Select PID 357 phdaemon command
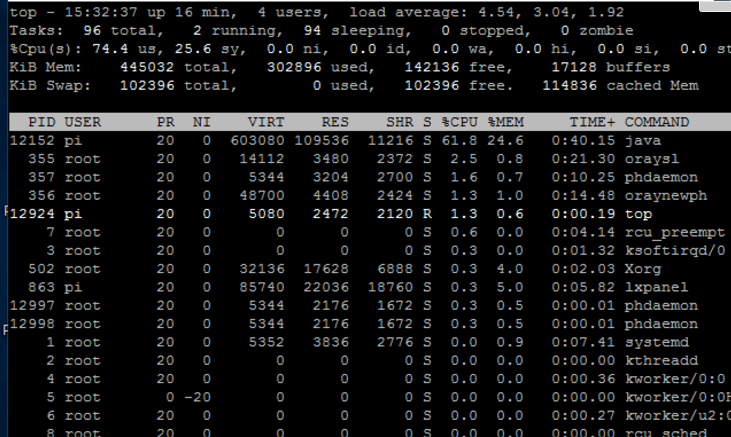This screenshot has height=437, width=731. pos(661,177)
